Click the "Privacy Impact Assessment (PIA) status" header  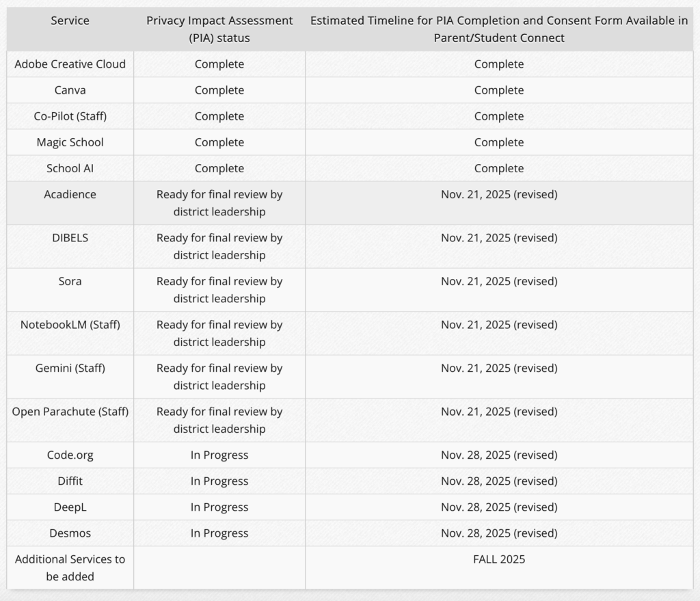pos(219,29)
